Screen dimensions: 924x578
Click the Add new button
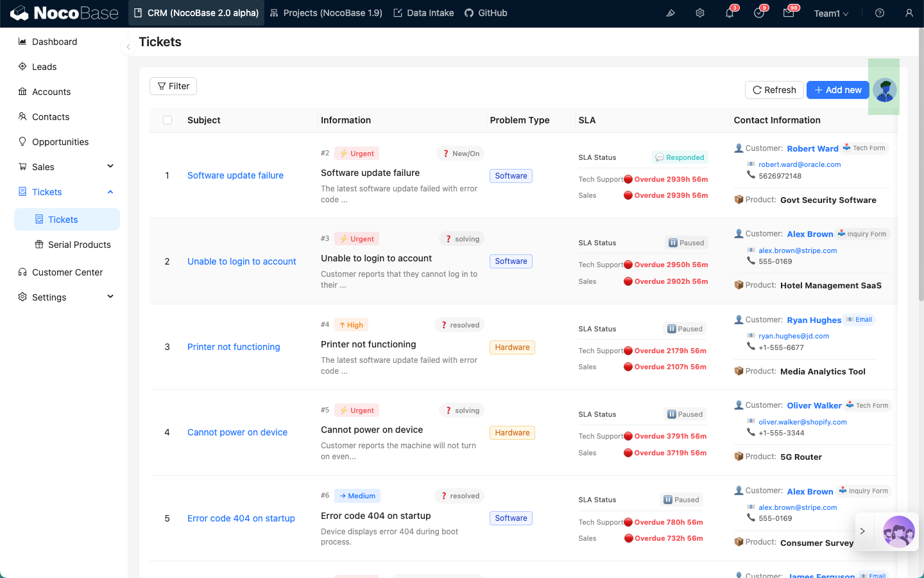(837, 90)
